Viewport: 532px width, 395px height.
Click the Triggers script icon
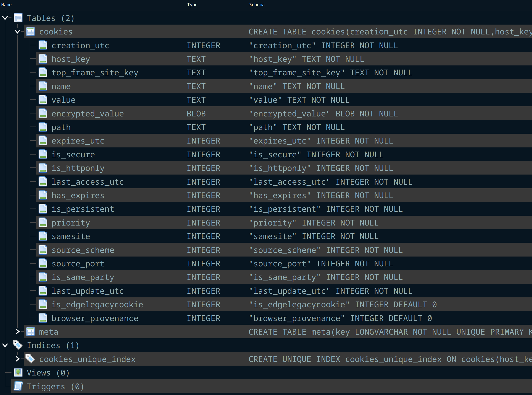(18, 386)
